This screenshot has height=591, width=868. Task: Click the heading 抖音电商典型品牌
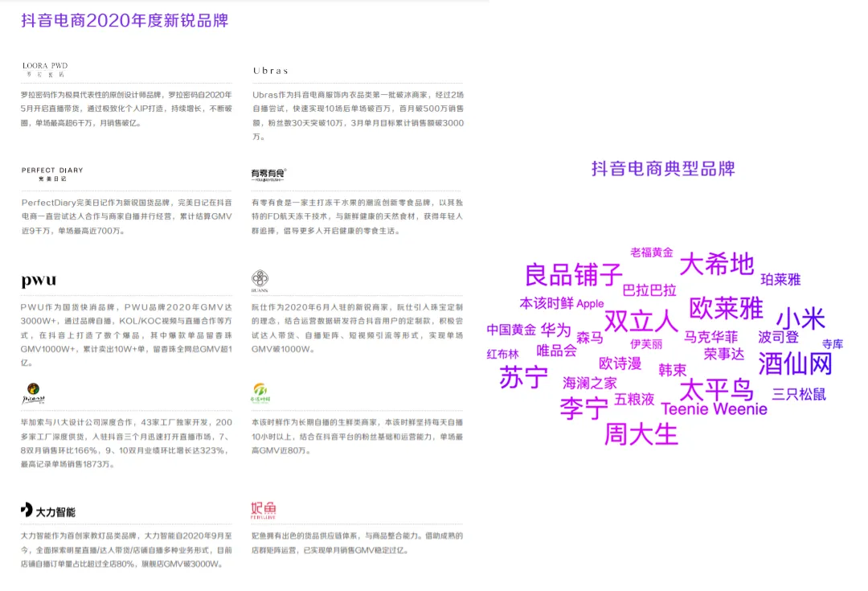tap(663, 168)
